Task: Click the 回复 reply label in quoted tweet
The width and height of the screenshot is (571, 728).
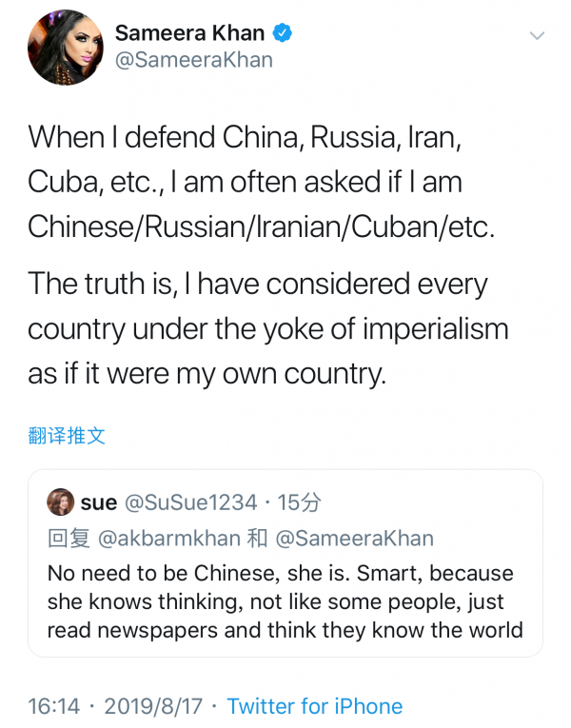Action: [69, 539]
